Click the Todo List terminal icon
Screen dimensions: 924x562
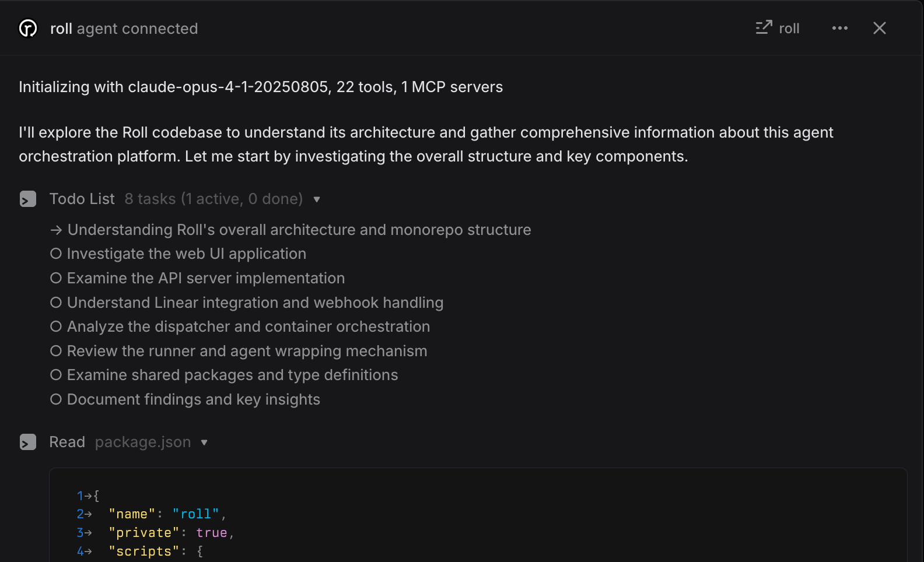tap(28, 199)
